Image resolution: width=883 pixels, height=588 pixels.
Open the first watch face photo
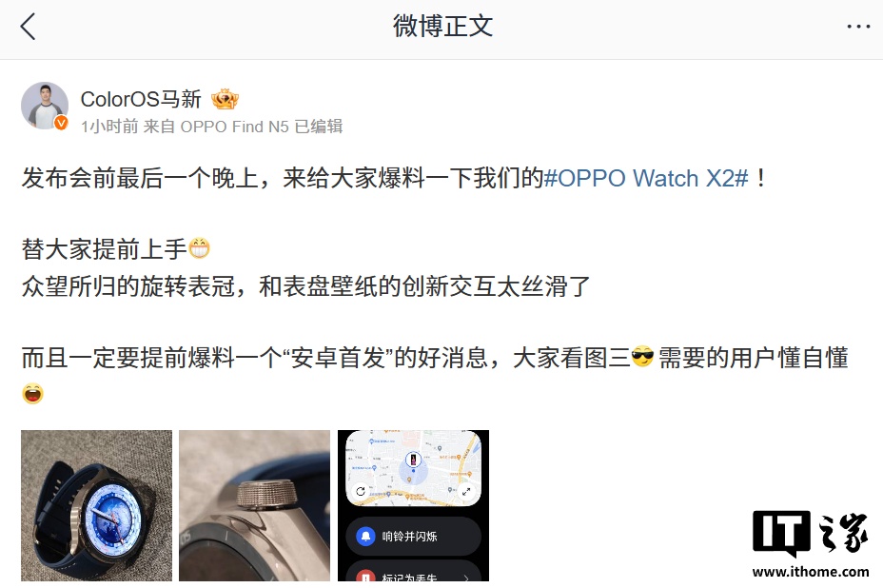coord(96,505)
